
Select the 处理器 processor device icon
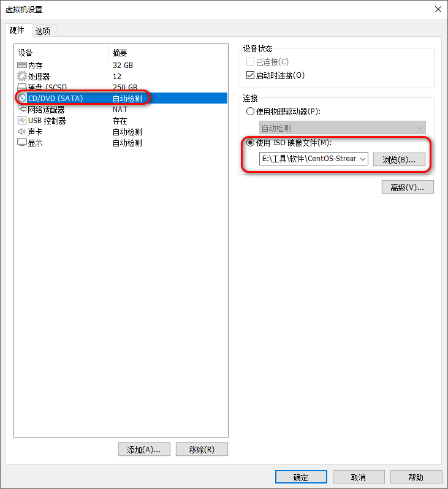click(x=22, y=76)
